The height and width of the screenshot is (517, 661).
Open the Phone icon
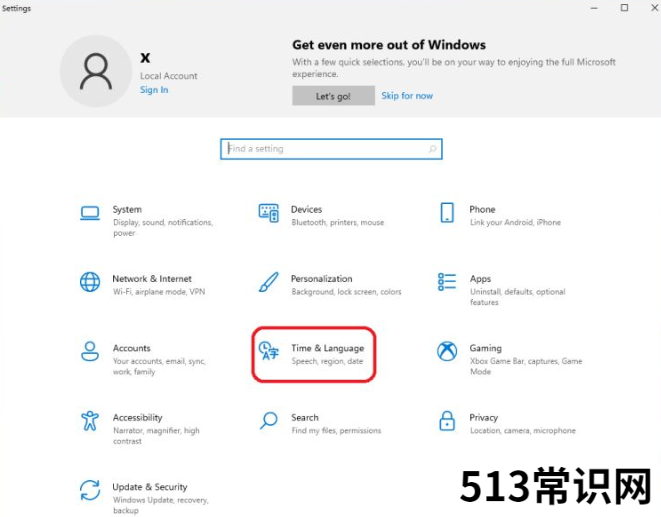pos(447,213)
